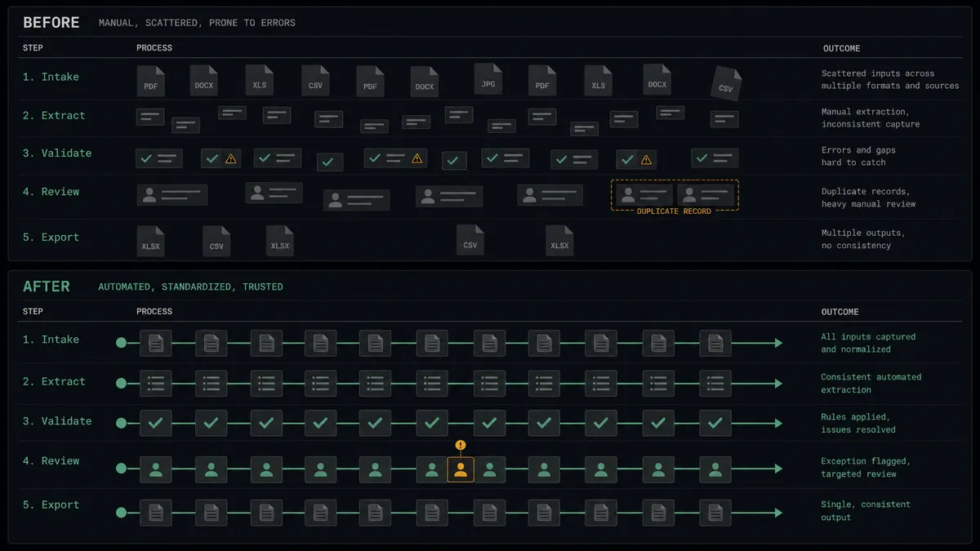Screen dimensions: 980x551
Task: Click 'Scattered inputs across multiple formats and sources' outcome
Action: click(x=890, y=79)
